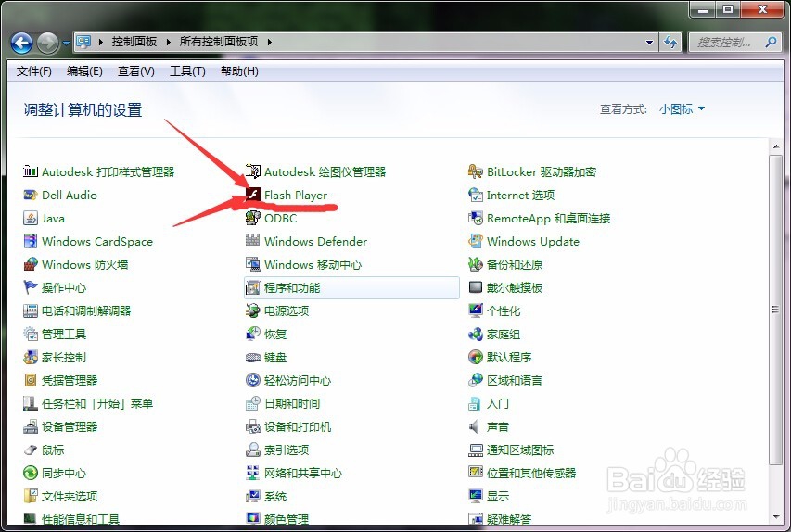
Task: Open the 查看(V) menu
Action: pyautogui.click(x=136, y=71)
